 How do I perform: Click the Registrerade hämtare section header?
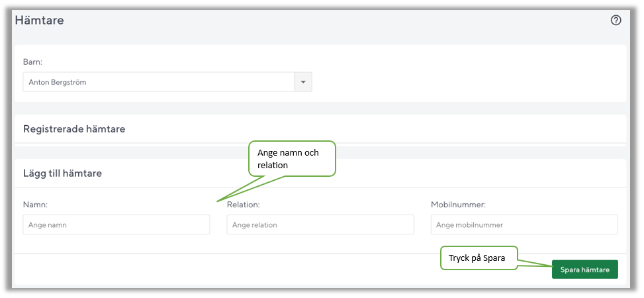(74, 129)
